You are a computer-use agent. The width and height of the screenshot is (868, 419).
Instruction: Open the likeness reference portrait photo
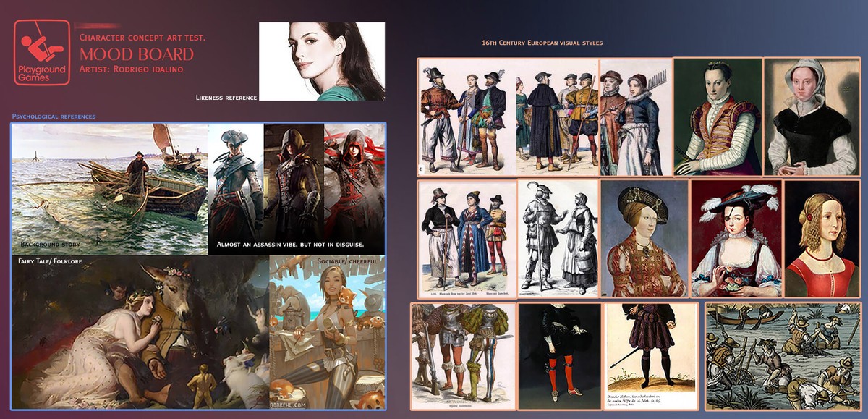322,61
